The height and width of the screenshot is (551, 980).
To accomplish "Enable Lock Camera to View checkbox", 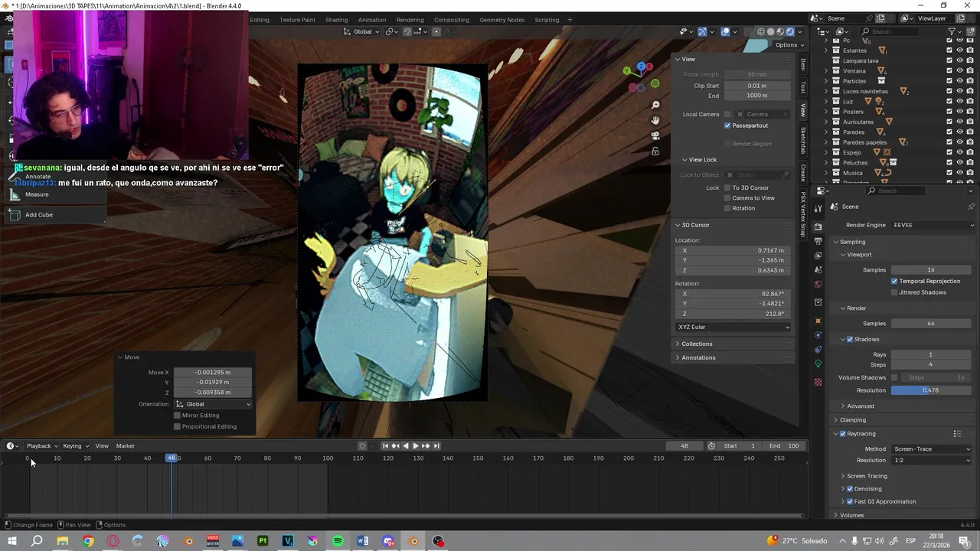I will click(x=727, y=198).
